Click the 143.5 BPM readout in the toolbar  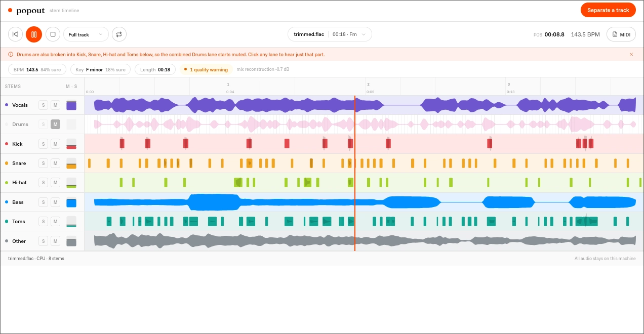click(585, 34)
